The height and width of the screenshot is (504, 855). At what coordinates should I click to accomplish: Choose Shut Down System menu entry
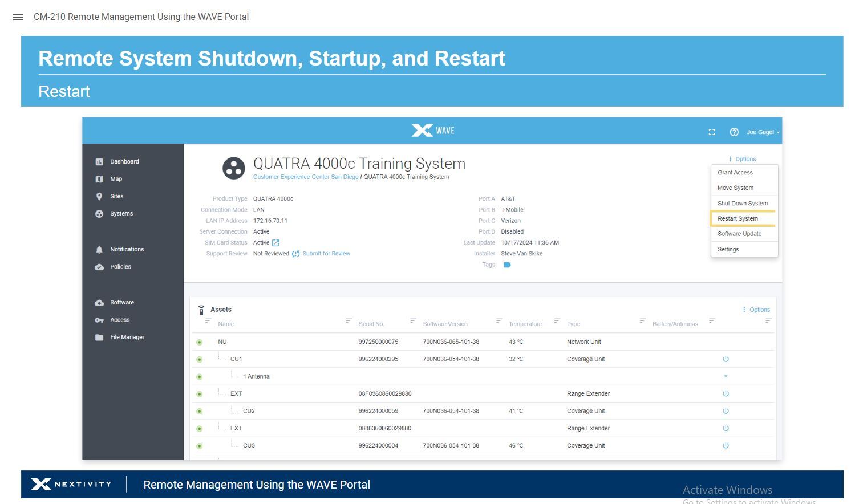[x=744, y=204]
